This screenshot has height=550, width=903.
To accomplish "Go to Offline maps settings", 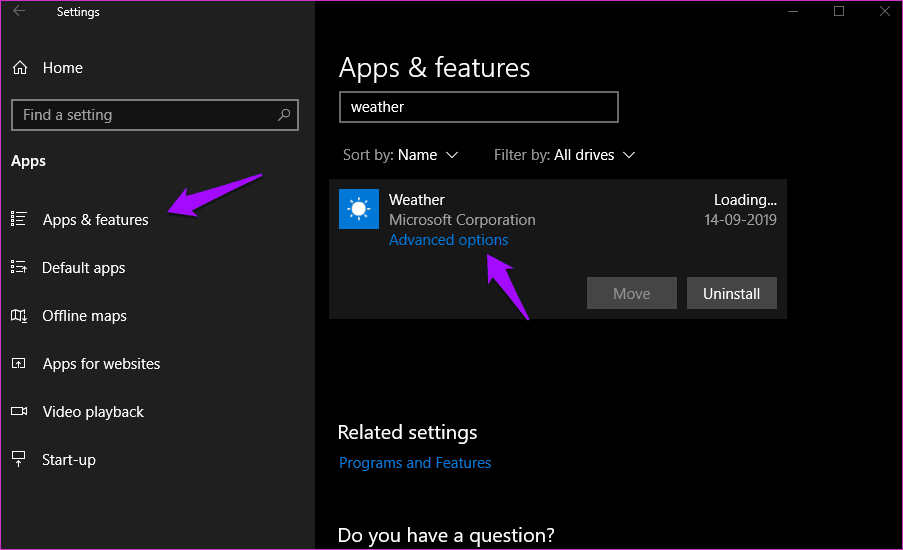I will coord(85,316).
